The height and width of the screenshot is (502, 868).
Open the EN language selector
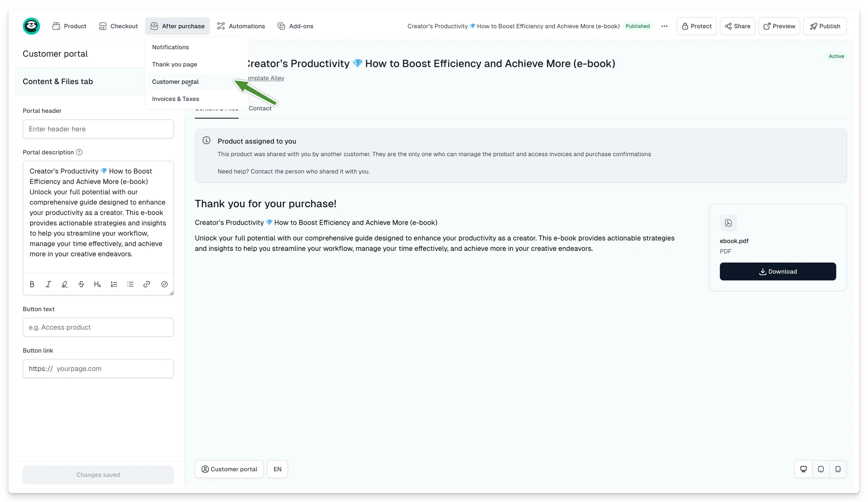point(277,469)
